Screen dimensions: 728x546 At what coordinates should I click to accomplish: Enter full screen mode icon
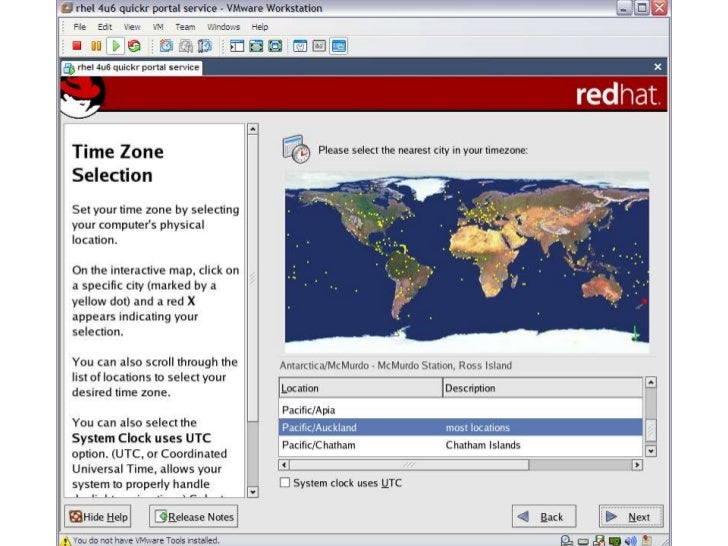tap(275, 46)
